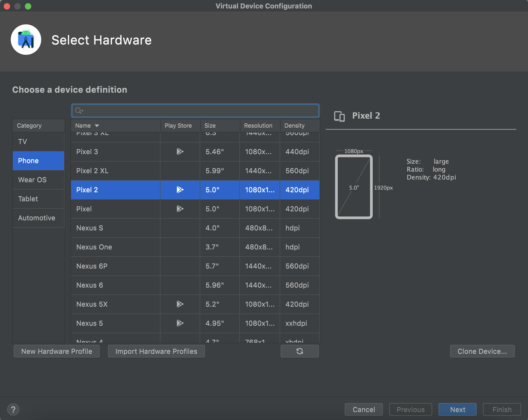Click the refresh device list icon button
Viewport: 528px width, 420px height.
(299, 351)
